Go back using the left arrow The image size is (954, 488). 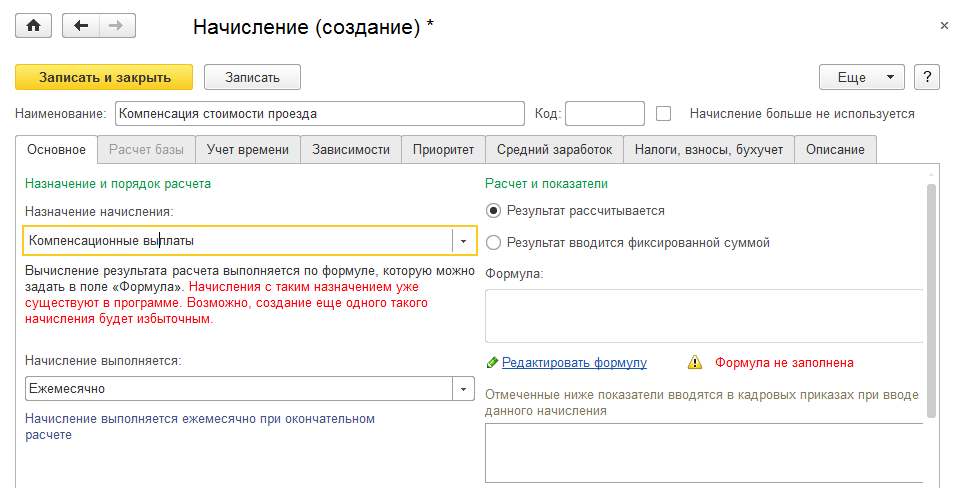click(x=83, y=26)
